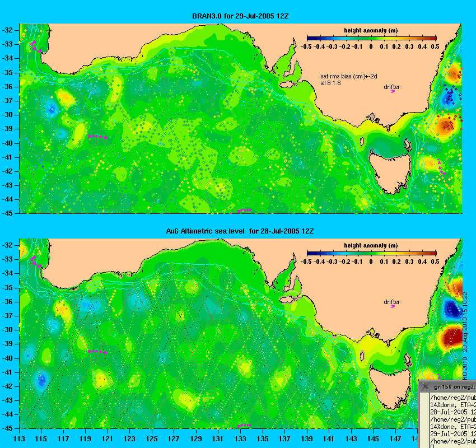Click the 0 tick label on the top color bar
476x448 pixels.
[371, 46]
